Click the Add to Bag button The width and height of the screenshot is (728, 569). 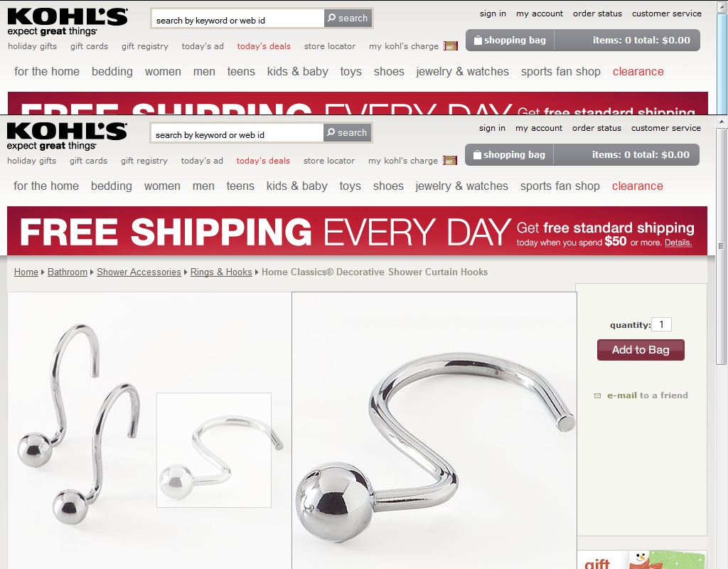(x=641, y=350)
